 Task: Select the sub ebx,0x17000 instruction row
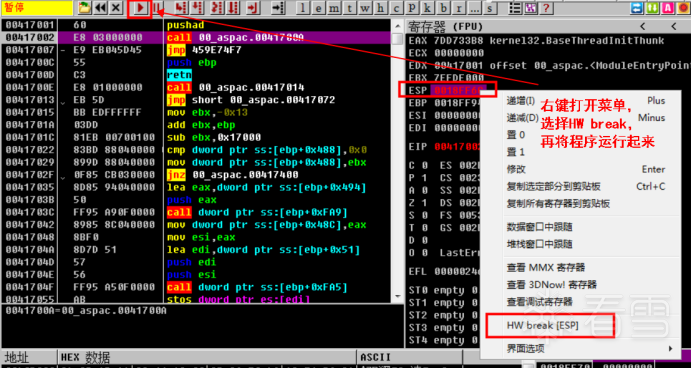pyautogui.click(x=196, y=137)
